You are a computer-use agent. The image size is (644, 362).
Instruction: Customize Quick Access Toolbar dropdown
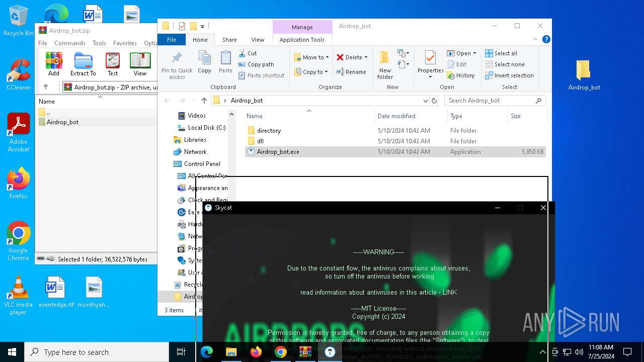point(202,26)
